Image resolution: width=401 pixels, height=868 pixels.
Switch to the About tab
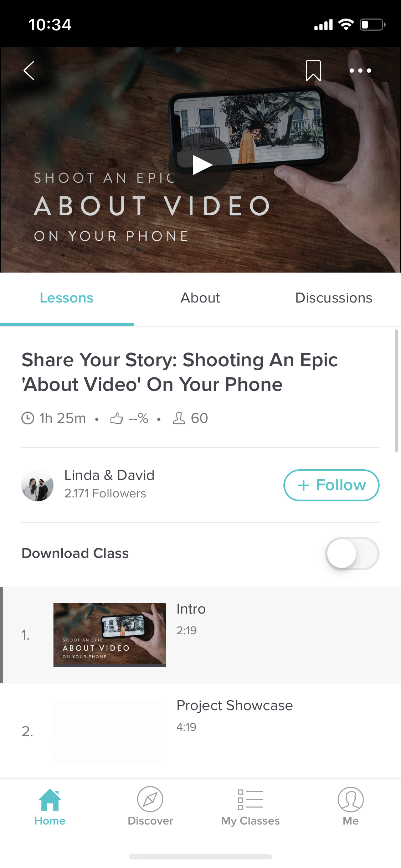[200, 298]
